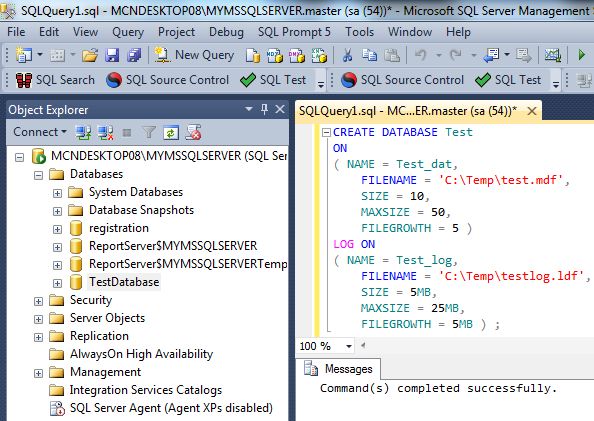Click the Navigate Forward icon
594x421 pixels.
click(x=524, y=55)
